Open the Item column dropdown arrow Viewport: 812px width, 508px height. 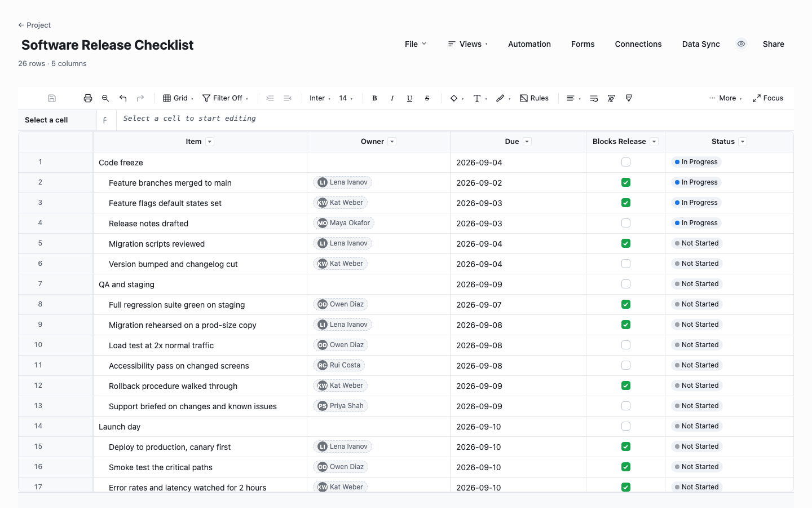click(210, 142)
